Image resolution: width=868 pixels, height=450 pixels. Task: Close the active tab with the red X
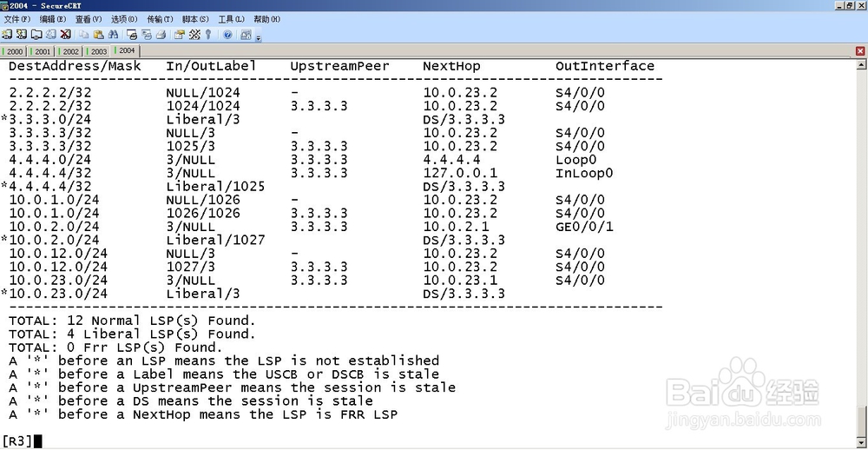pos(860,51)
